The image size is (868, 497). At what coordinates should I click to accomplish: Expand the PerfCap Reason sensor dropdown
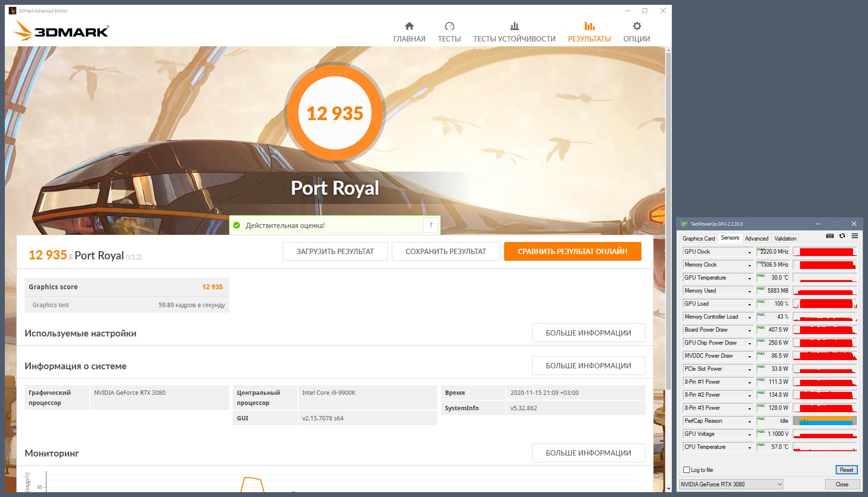[749, 421]
